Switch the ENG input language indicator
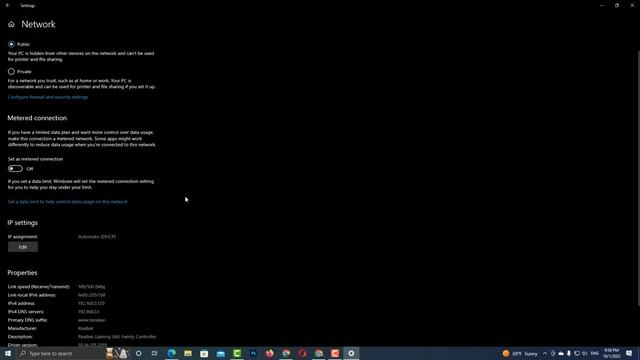Screen dimensions: 640x360 pos(595,353)
